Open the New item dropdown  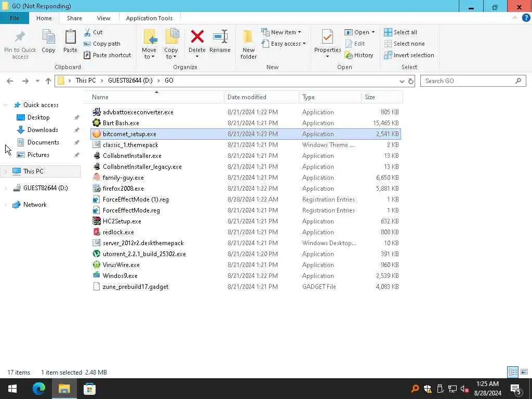(281, 32)
